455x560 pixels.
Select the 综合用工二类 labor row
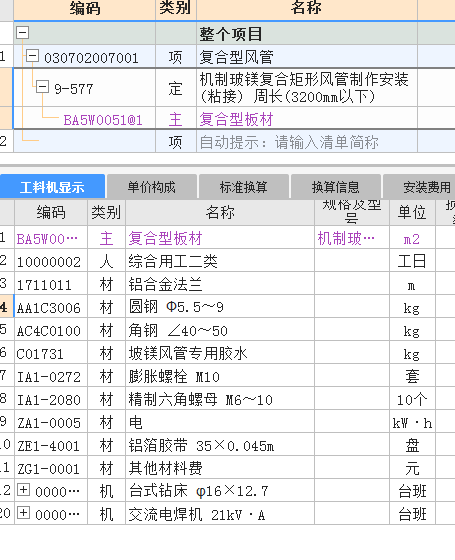(220, 261)
